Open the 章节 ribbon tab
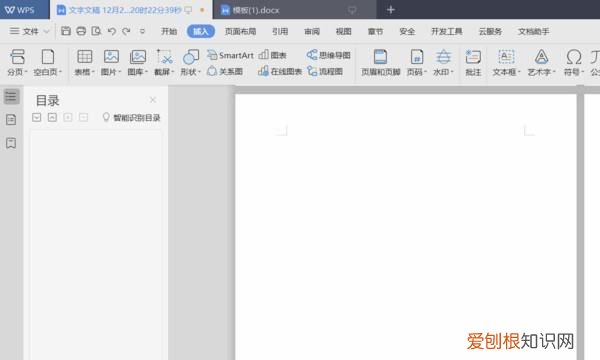This screenshot has height=360, width=600. [x=375, y=31]
